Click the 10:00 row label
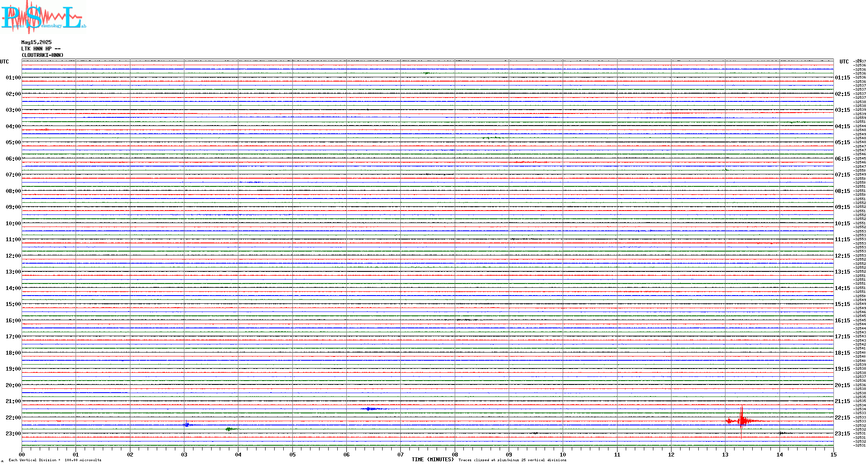This screenshot has width=868, height=466. (x=13, y=224)
